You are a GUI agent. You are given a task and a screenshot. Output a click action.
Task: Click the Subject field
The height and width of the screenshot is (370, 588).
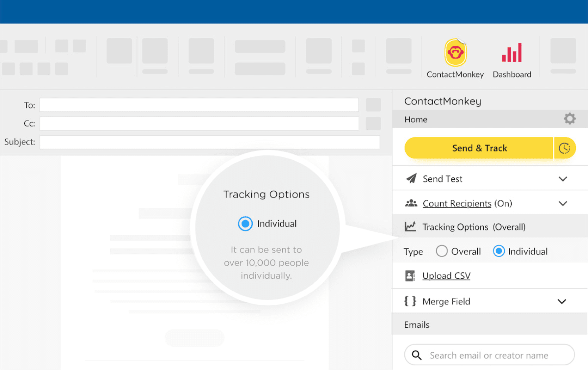[x=210, y=142]
